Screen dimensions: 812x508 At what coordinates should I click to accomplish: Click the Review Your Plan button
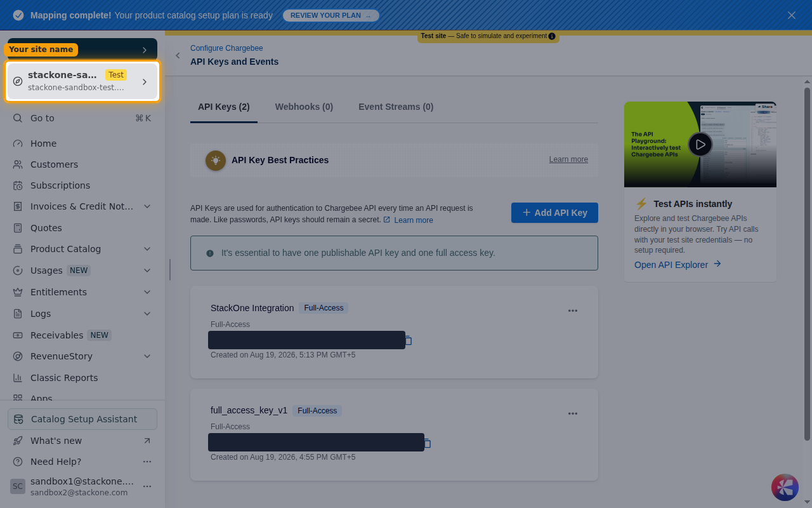(331, 15)
